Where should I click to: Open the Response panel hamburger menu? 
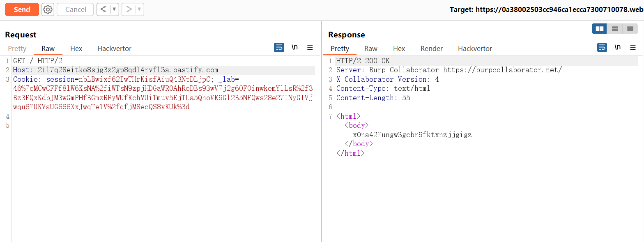coord(633,47)
